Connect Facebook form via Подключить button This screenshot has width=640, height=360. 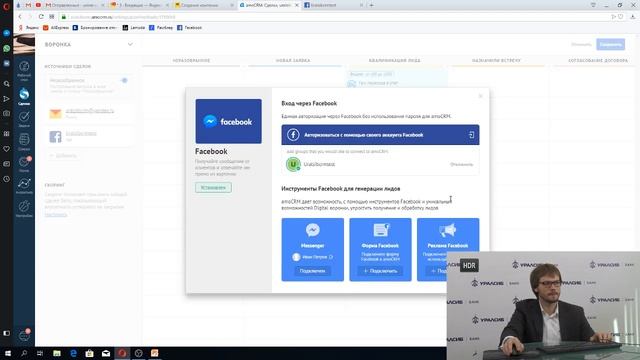(x=380, y=271)
